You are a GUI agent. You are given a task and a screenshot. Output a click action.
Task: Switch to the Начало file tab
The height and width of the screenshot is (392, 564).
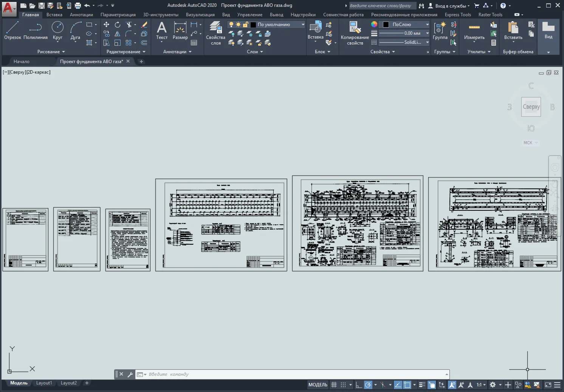[x=22, y=61]
